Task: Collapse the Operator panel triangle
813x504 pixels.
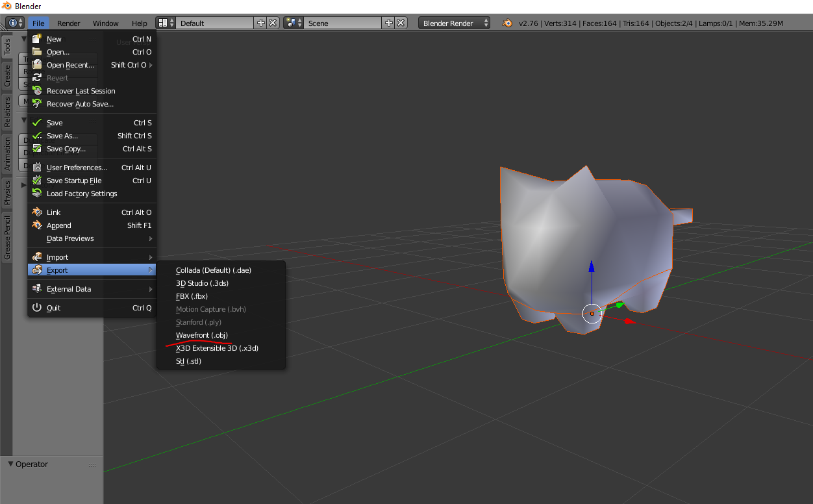Action: coord(10,464)
